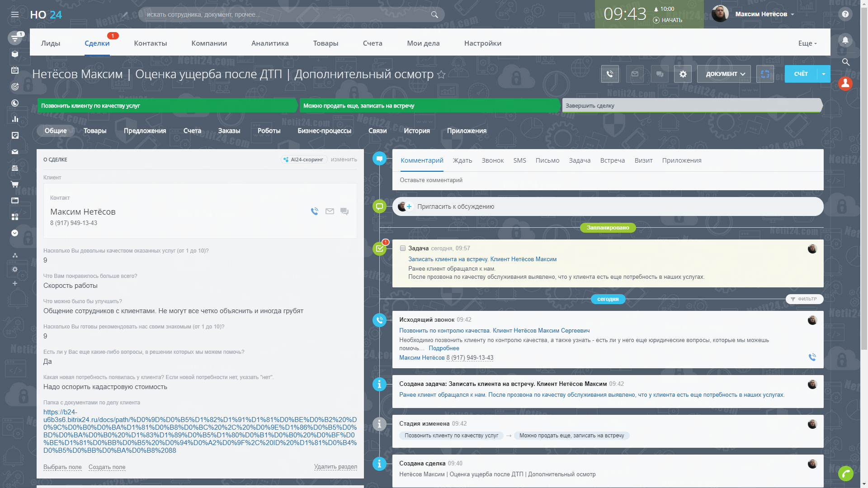Start the workday with НАЧАТЬ button
The height and width of the screenshot is (488, 868).
[668, 20]
